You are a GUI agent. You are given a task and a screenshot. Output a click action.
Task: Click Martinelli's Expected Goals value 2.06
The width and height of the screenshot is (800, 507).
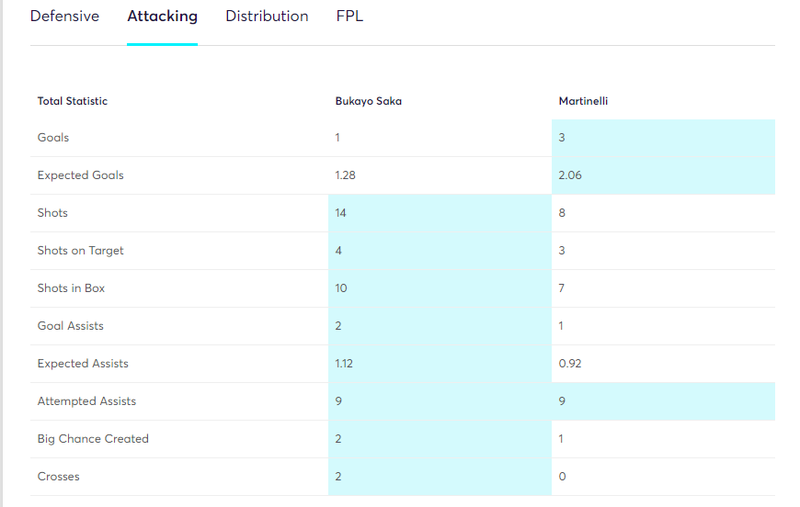[x=570, y=175]
